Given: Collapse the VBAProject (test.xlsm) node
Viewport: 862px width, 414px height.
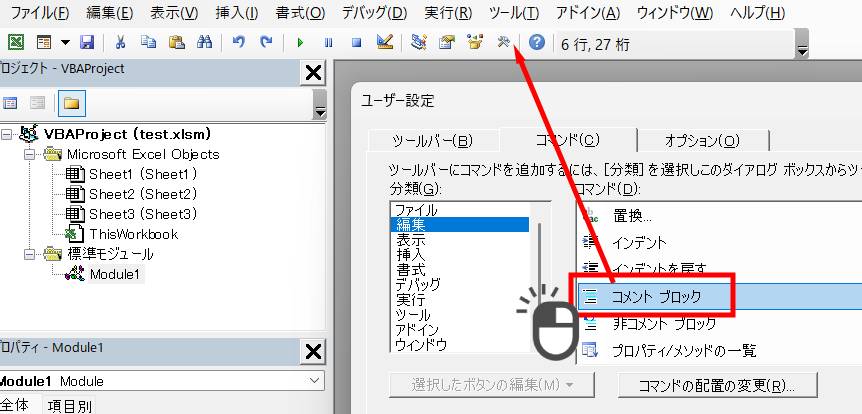Looking at the screenshot, I should pos(6,134).
